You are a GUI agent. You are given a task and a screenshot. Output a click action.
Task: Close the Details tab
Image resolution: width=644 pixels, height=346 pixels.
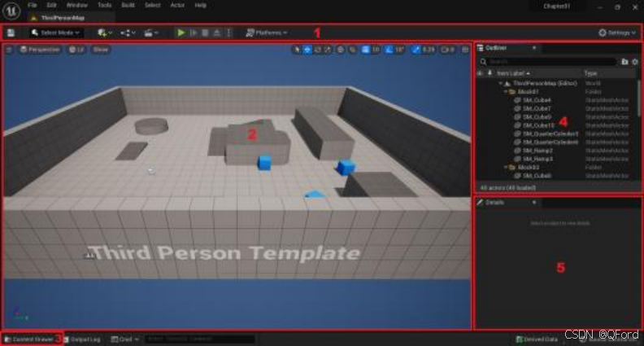tap(534, 203)
